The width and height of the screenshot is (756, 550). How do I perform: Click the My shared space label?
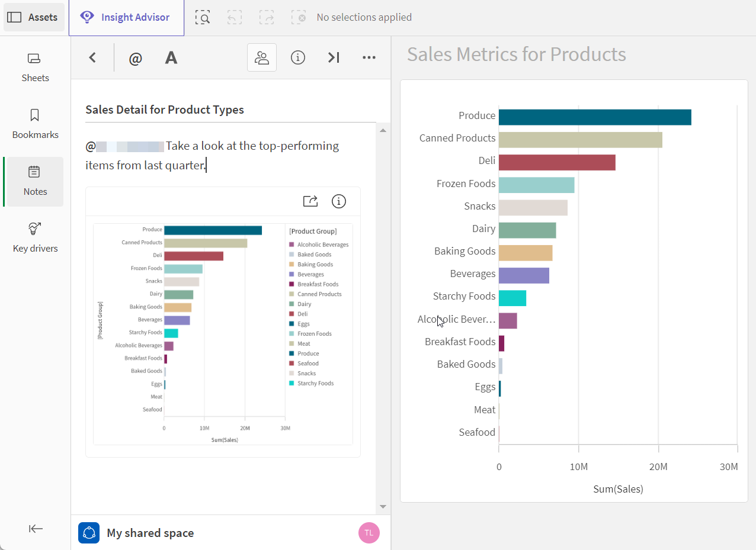(x=150, y=533)
